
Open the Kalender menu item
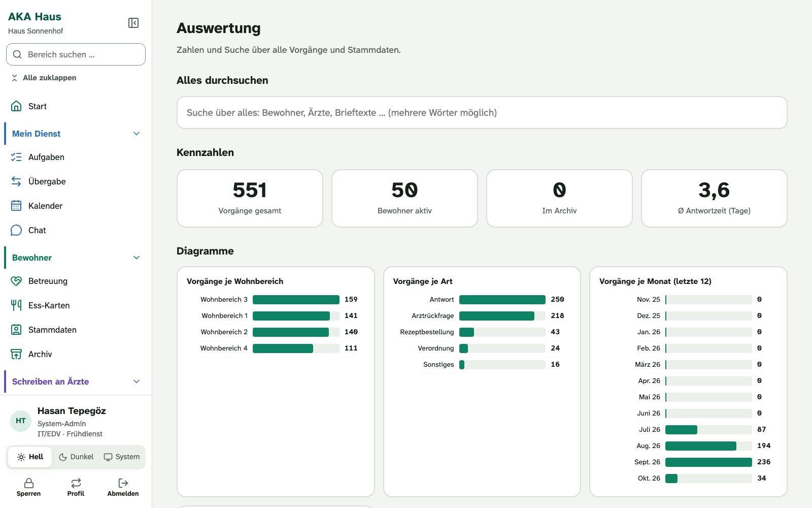[x=76, y=206]
